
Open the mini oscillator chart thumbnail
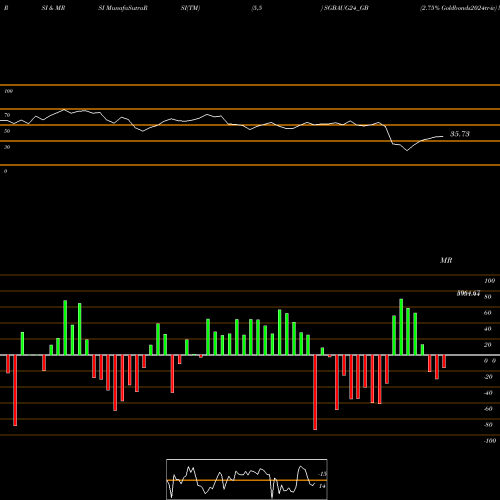click(x=247, y=479)
